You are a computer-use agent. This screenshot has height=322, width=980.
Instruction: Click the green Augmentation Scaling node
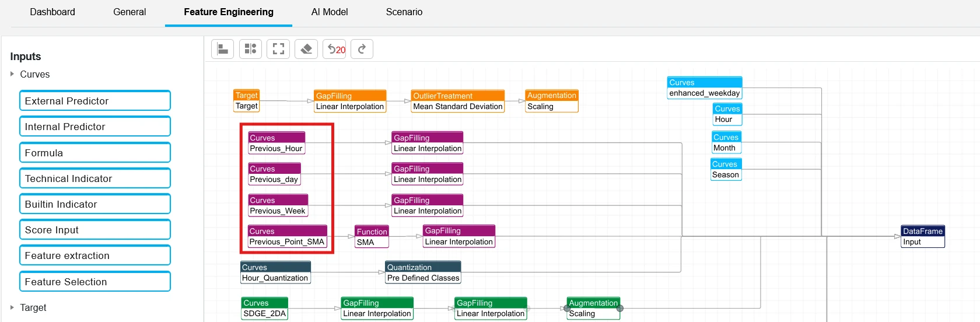(x=593, y=308)
